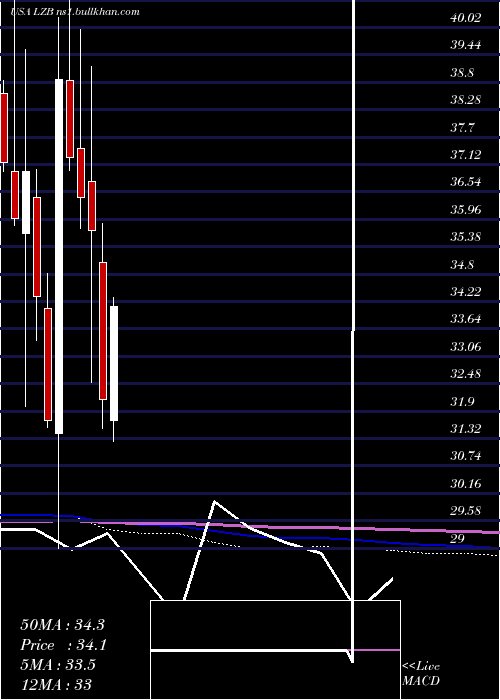This screenshot has width=500, height=700.
Task: Click the 36.54 price axis label
Action: [x=466, y=182]
